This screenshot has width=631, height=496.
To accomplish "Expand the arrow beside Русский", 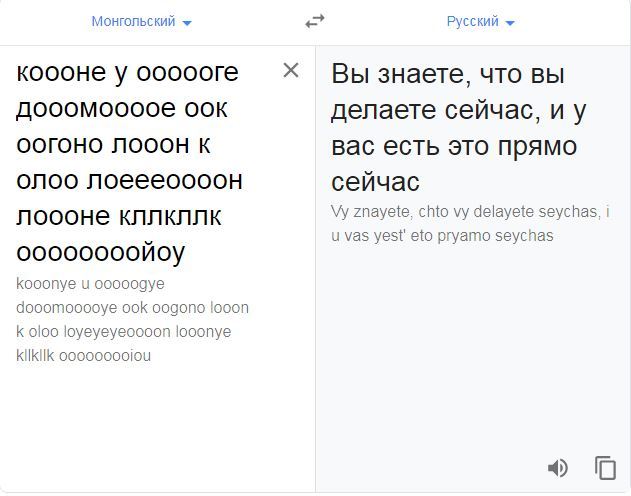I will [510, 22].
